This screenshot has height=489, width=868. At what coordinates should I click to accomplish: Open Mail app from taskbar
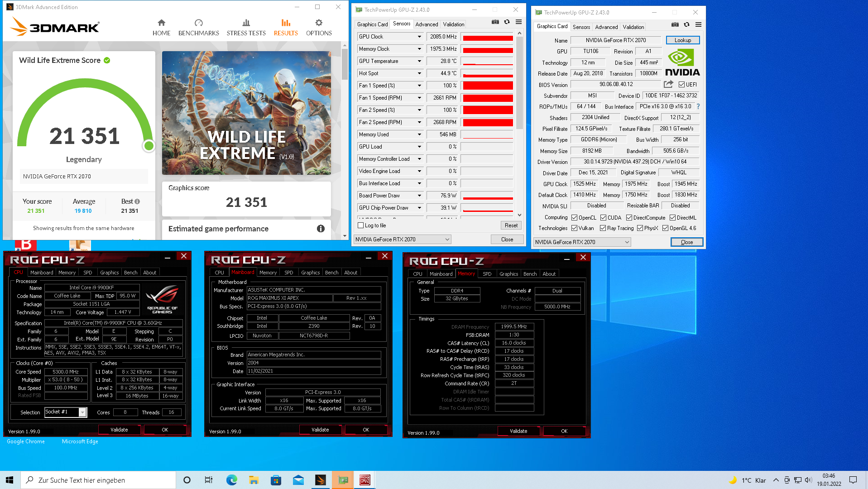[298, 480]
